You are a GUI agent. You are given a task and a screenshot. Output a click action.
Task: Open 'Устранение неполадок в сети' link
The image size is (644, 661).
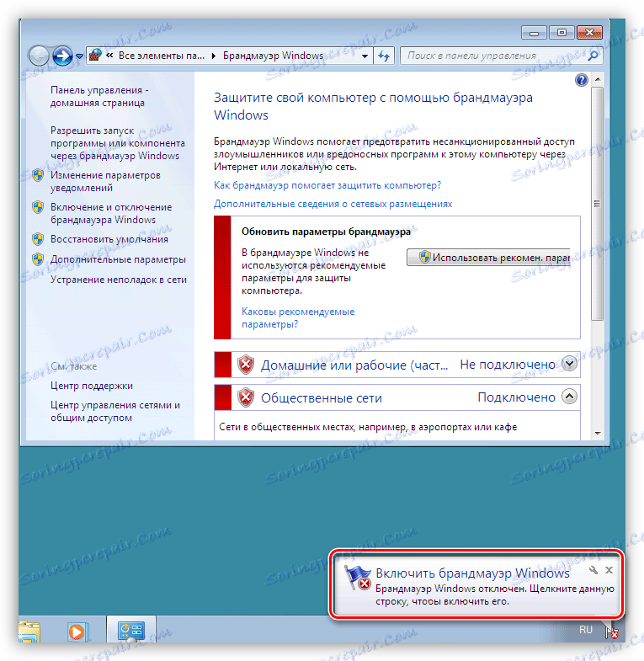tap(119, 280)
